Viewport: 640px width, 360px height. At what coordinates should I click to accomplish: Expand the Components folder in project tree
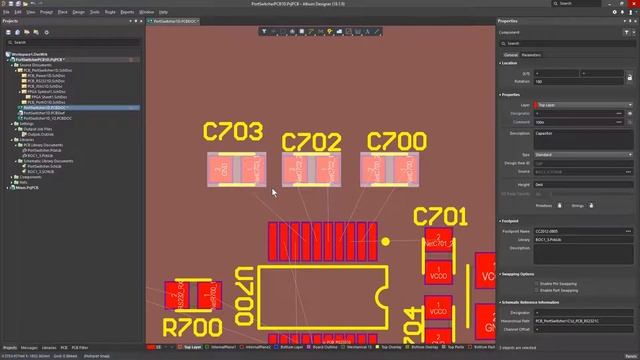click(x=12, y=177)
